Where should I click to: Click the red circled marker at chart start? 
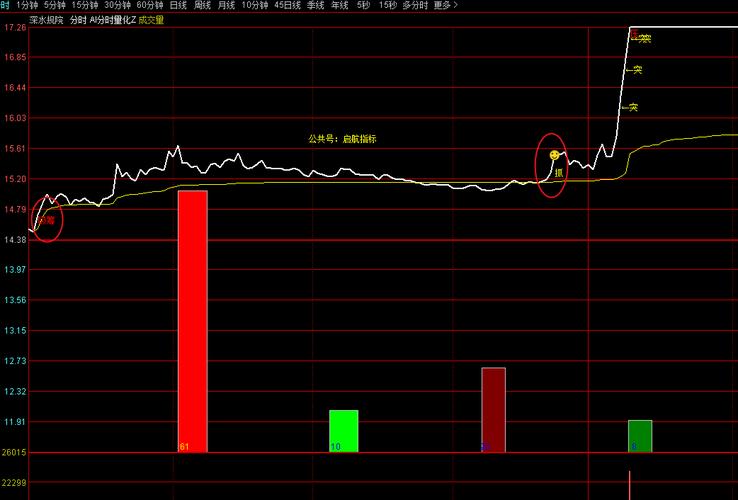(x=47, y=219)
